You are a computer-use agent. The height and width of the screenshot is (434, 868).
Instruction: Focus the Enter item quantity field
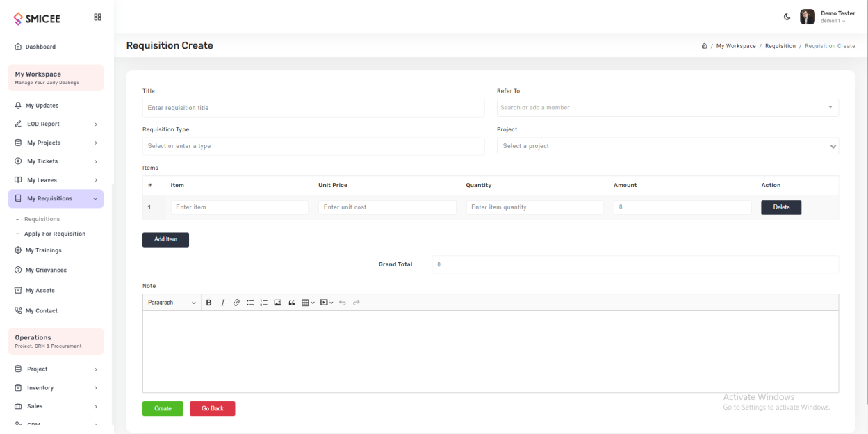(534, 207)
